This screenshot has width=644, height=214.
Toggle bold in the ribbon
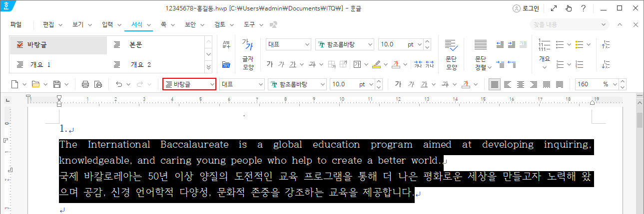click(270, 64)
